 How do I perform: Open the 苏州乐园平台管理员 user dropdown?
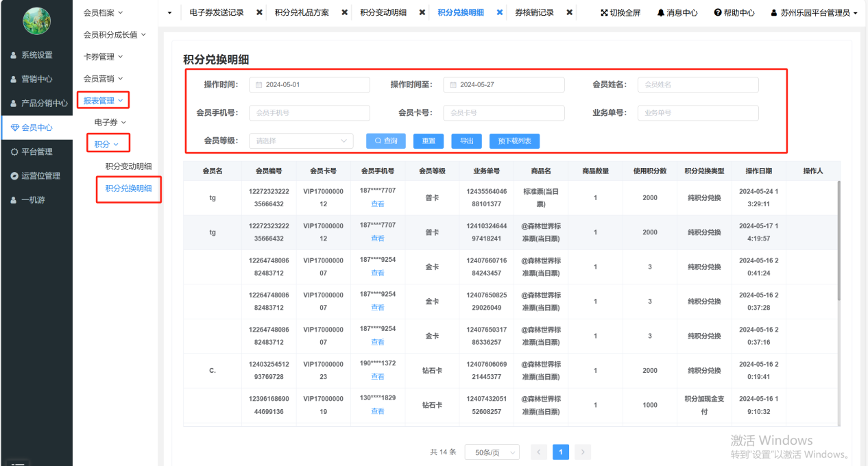pos(815,13)
